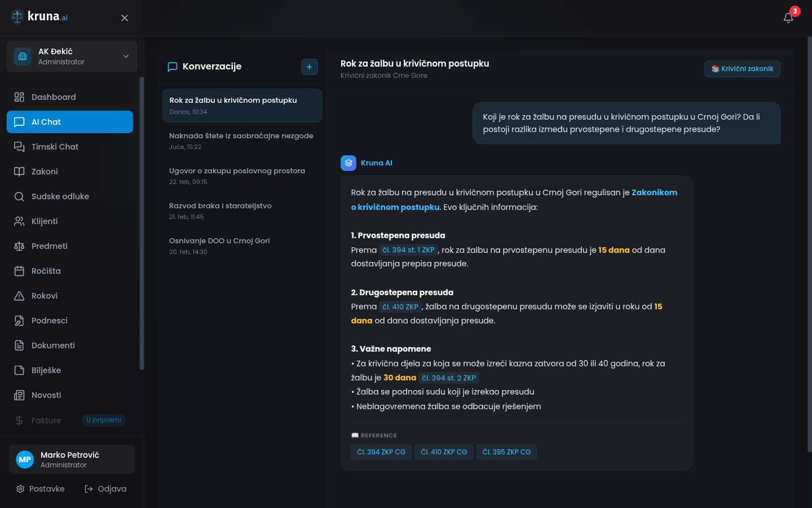Log out using the Odjava button
The height and width of the screenshot is (508, 812).
click(105, 489)
